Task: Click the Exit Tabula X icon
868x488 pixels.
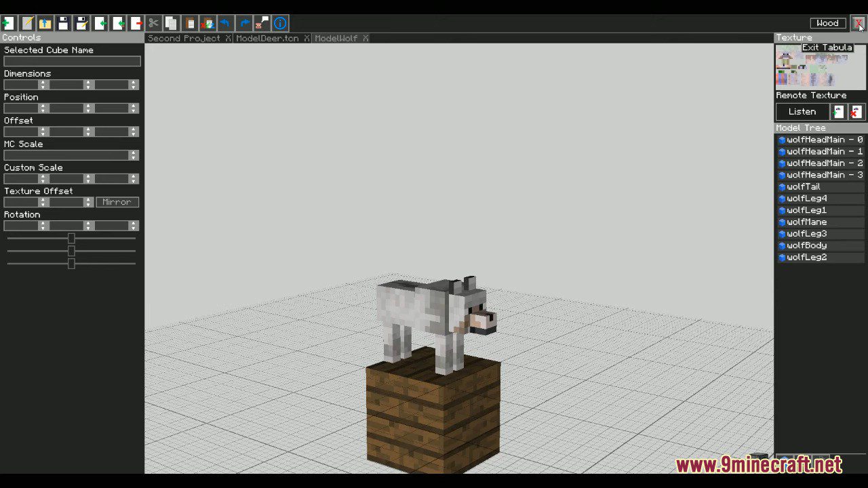Action: tap(859, 23)
